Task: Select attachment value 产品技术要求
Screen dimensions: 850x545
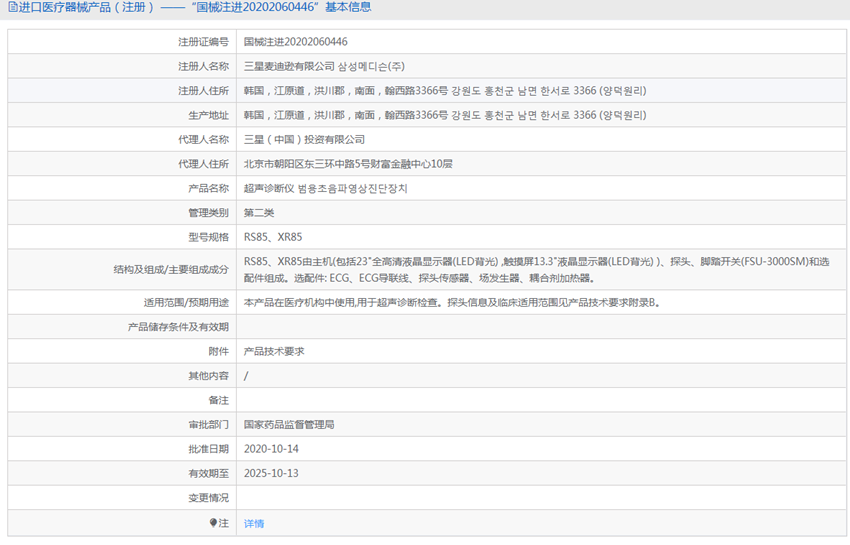Action: (274, 351)
